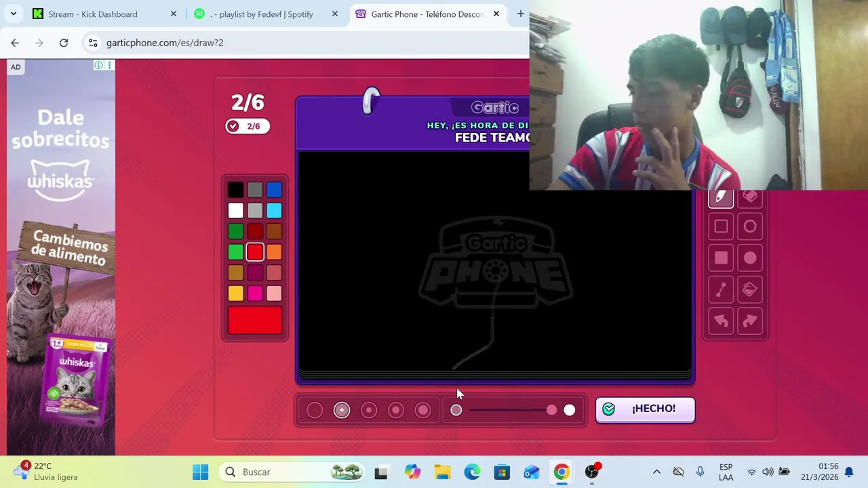This screenshot has height=488, width=868.
Task: Select the paint bucket fill tool
Action: coord(750,289)
